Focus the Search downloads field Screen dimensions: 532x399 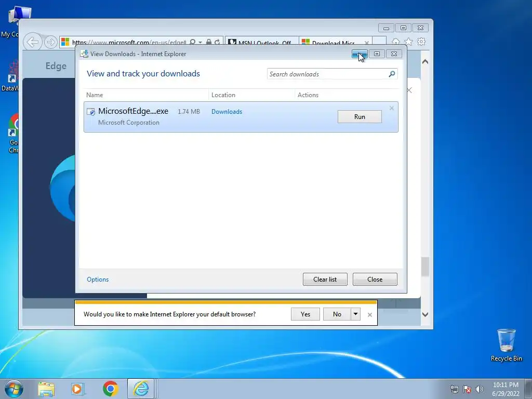click(x=327, y=74)
